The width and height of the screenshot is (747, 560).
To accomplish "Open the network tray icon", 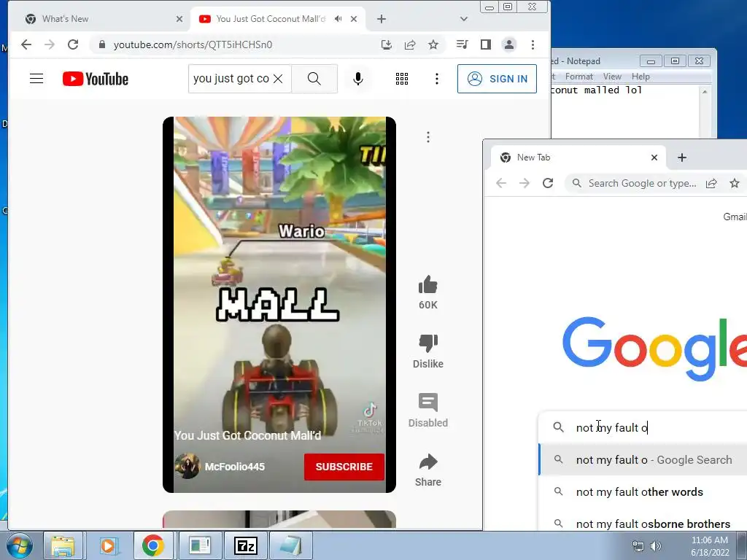I will point(638,546).
